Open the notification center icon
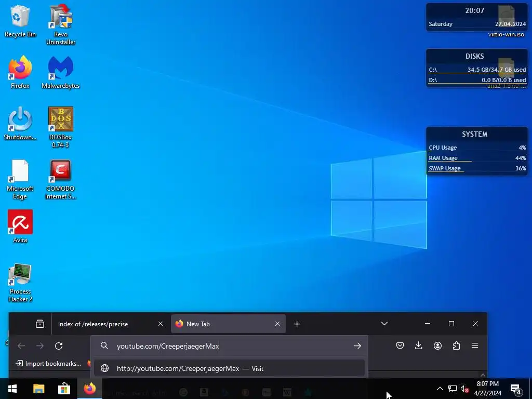 (516, 389)
